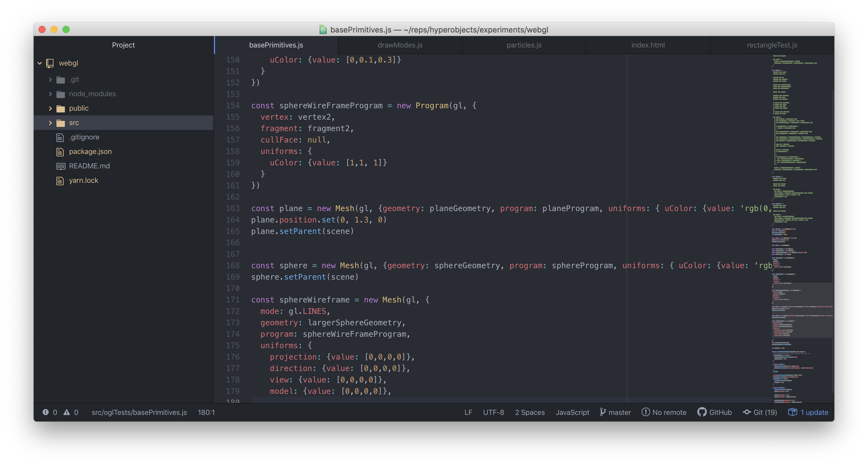
Task: Click the src/oglTests/basePrimitives.js path
Action: pyautogui.click(x=139, y=412)
